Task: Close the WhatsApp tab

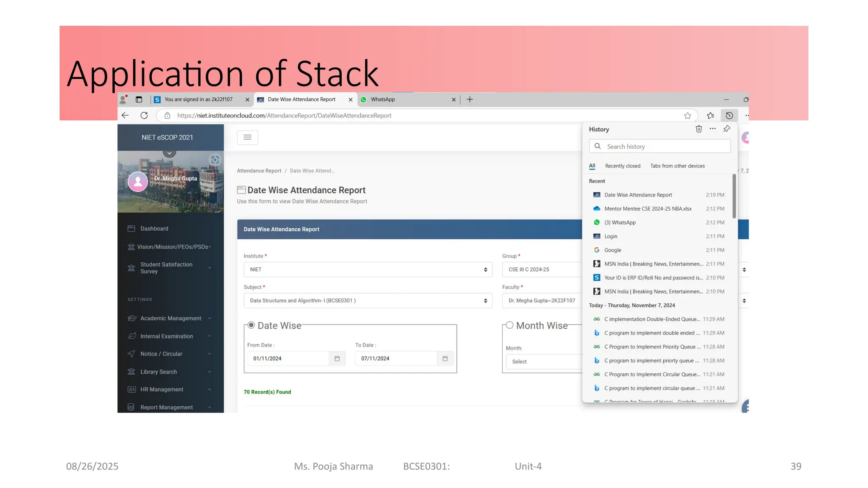Action: tap(453, 100)
